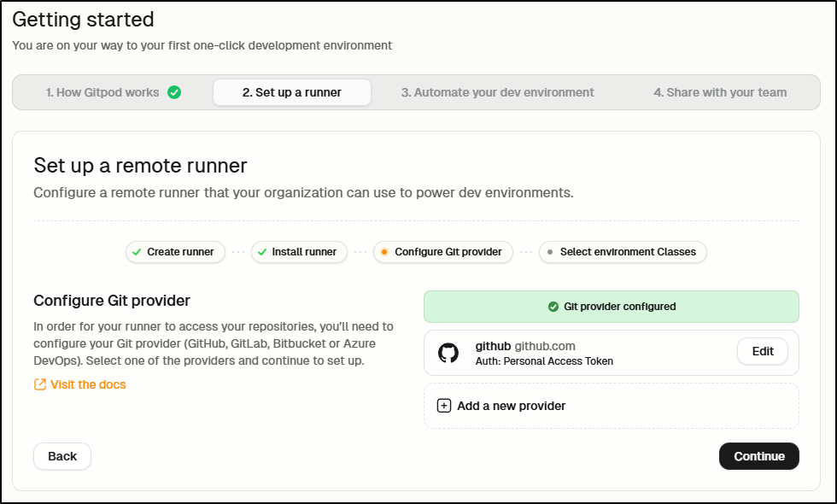Click the Set up a remote runner heading
This screenshot has width=837, height=504.
pyautogui.click(x=140, y=166)
